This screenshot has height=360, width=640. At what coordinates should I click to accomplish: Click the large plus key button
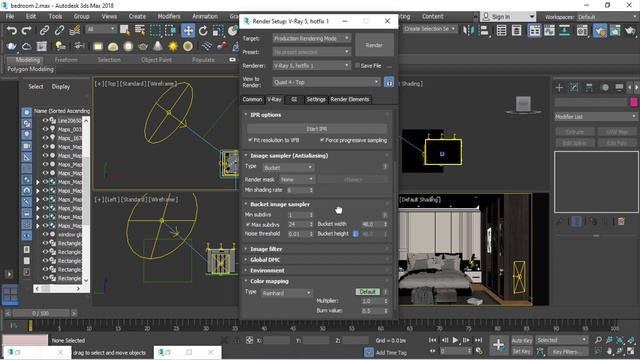click(498, 345)
